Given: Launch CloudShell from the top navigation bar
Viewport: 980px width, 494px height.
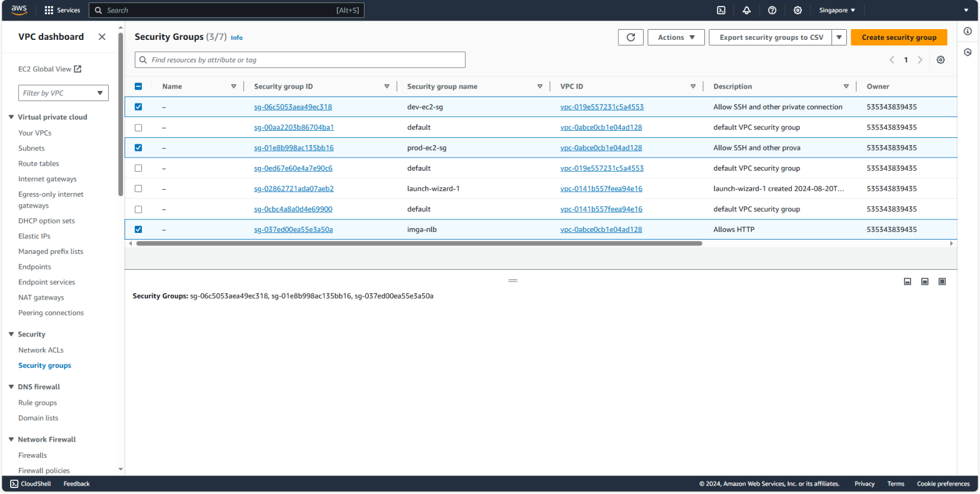Looking at the screenshot, I should (721, 10).
